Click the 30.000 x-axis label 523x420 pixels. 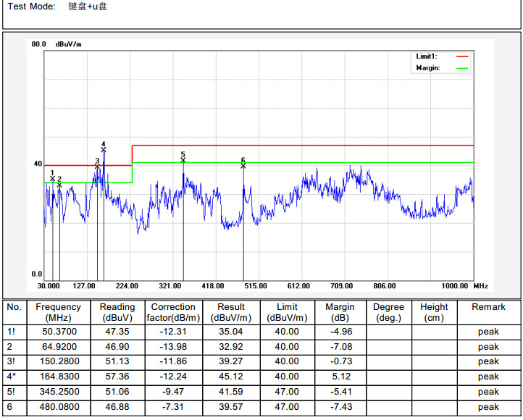(x=49, y=286)
